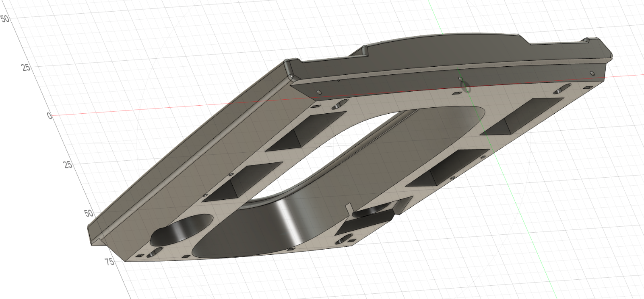Click the round circular hole in the plate
Screen dimensions: 644x299
[181, 230]
